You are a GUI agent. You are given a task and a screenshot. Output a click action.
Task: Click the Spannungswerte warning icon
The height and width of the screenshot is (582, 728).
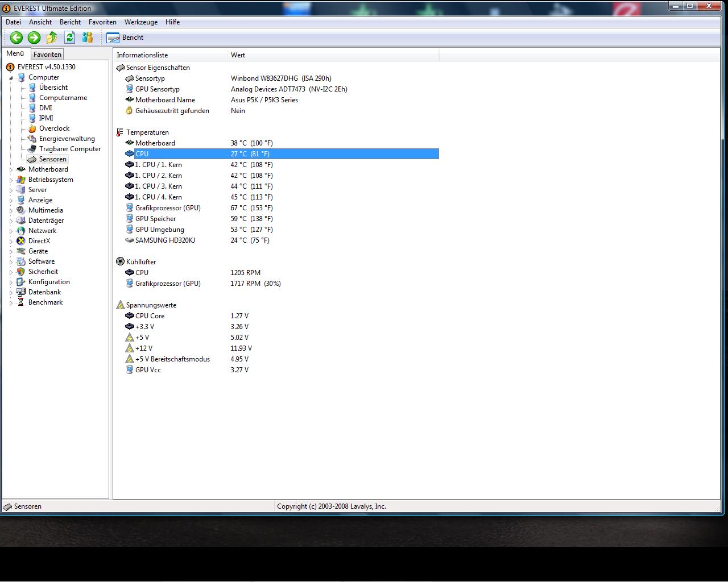point(120,305)
